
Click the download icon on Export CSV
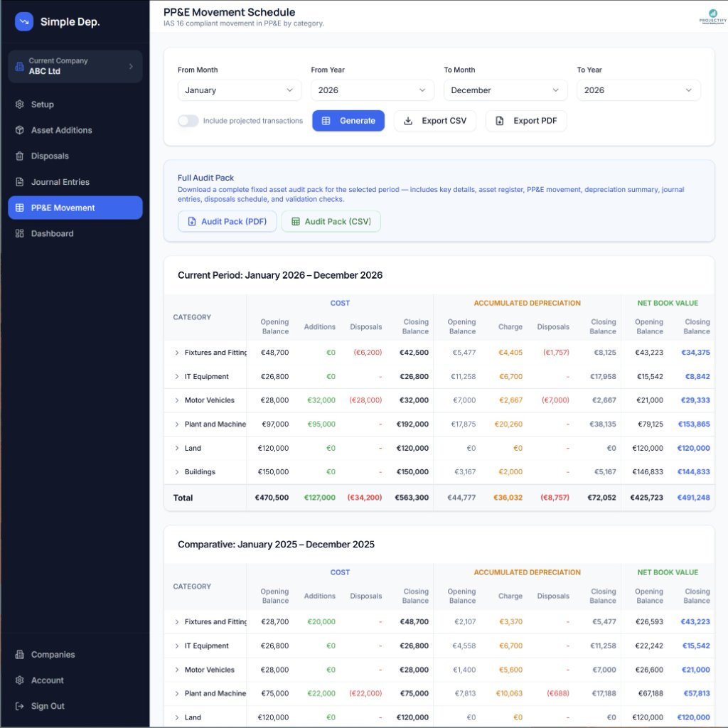tap(408, 121)
